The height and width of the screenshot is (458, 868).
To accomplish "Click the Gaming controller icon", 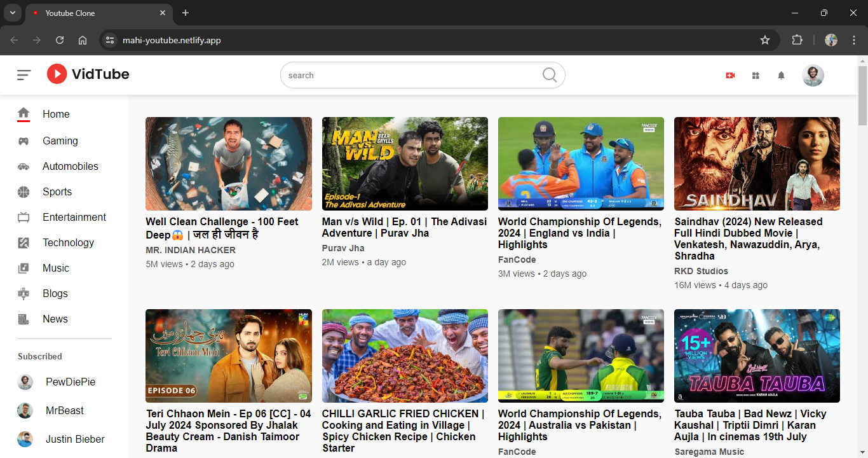I will coord(24,141).
